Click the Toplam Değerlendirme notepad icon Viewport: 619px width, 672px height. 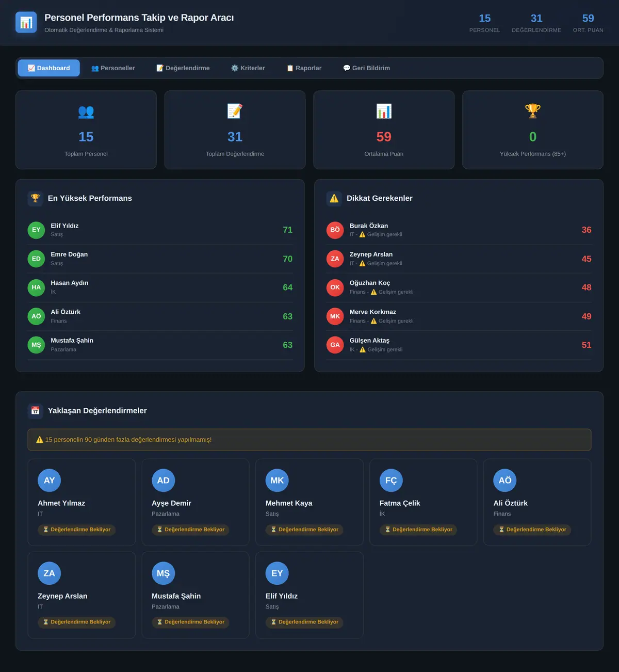click(x=235, y=111)
